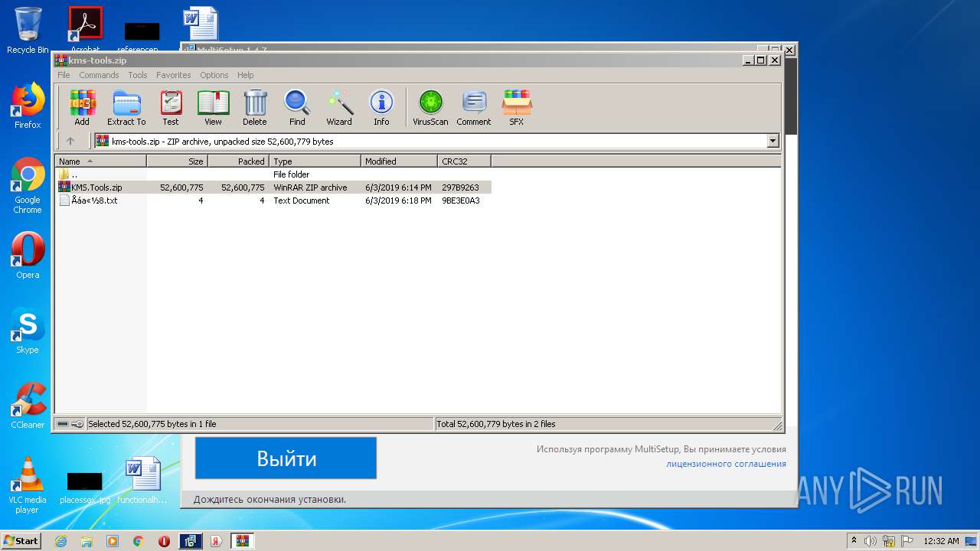980x551 pixels.
Task: Click the blue Выйти button in MultiSetup
Action: [x=286, y=458]
